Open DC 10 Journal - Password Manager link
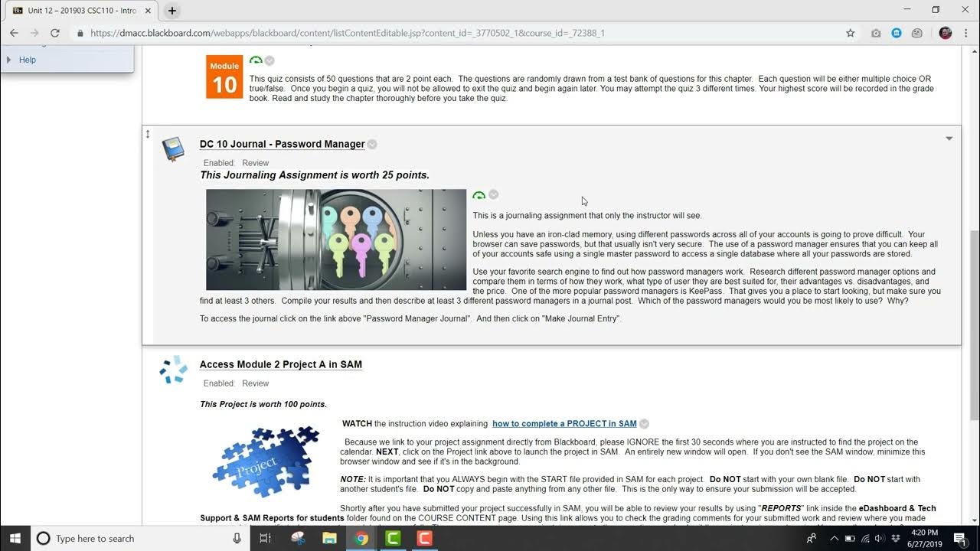The image size is (980, 551). (282, 144)
